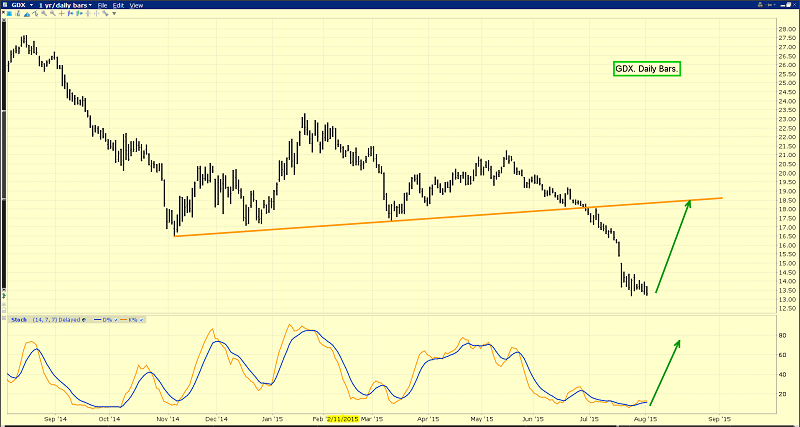800x427 pixels.
Task: Click the GDX. Daily Bars annotation box
Action: tap(646, 69)
